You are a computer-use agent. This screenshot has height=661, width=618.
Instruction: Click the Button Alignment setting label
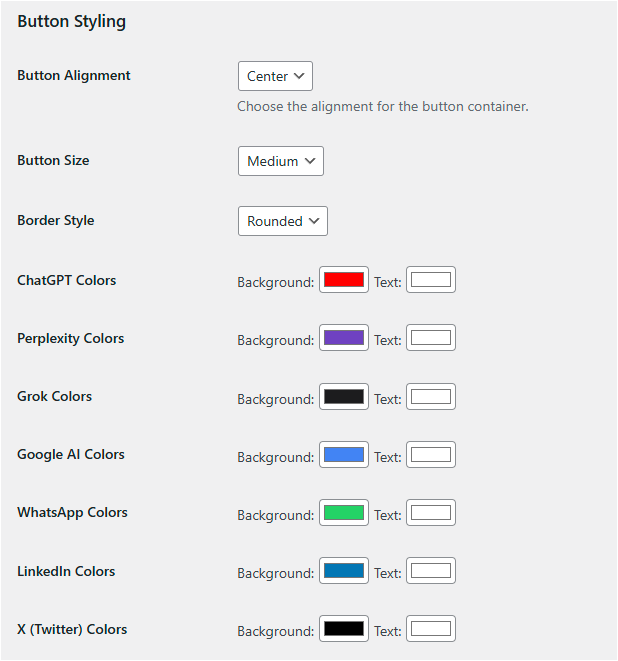click(x=74, y=75)
